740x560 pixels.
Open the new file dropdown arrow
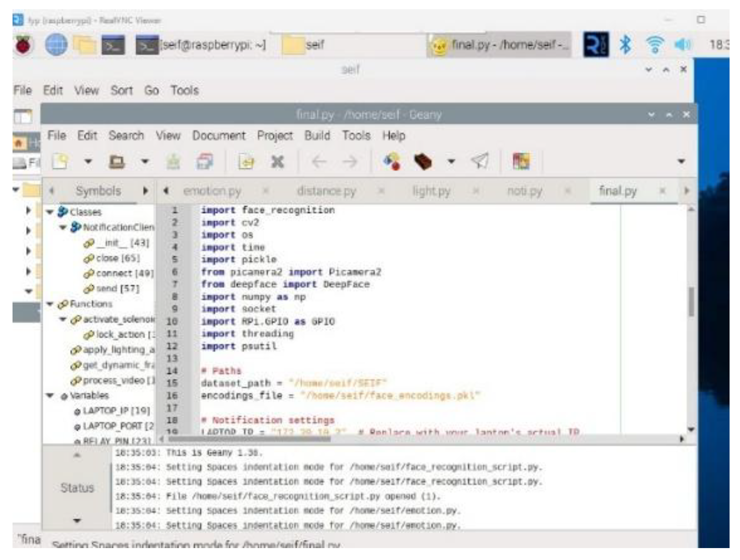(x=88, y=162)
